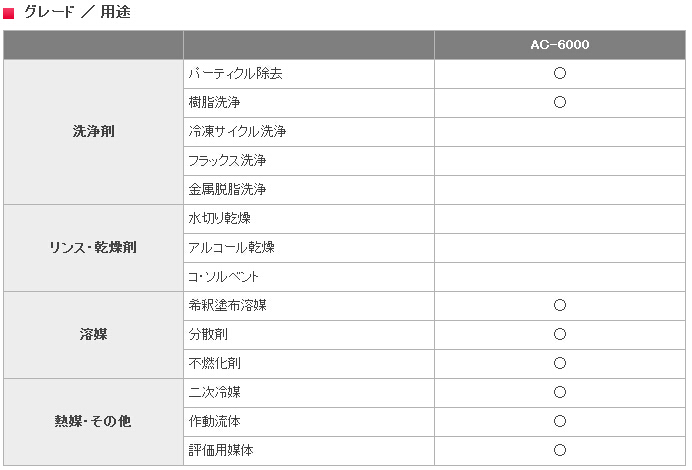Screen dimensions: 692x470
Task: Click the リンス・乾燥剤 category cell
Action: (x=93, y=247)
